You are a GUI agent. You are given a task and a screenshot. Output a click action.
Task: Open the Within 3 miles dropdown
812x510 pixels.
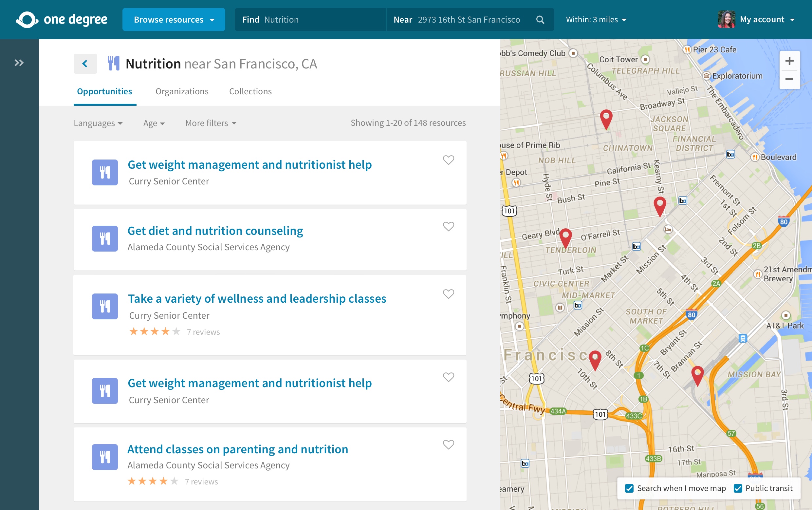596,20
